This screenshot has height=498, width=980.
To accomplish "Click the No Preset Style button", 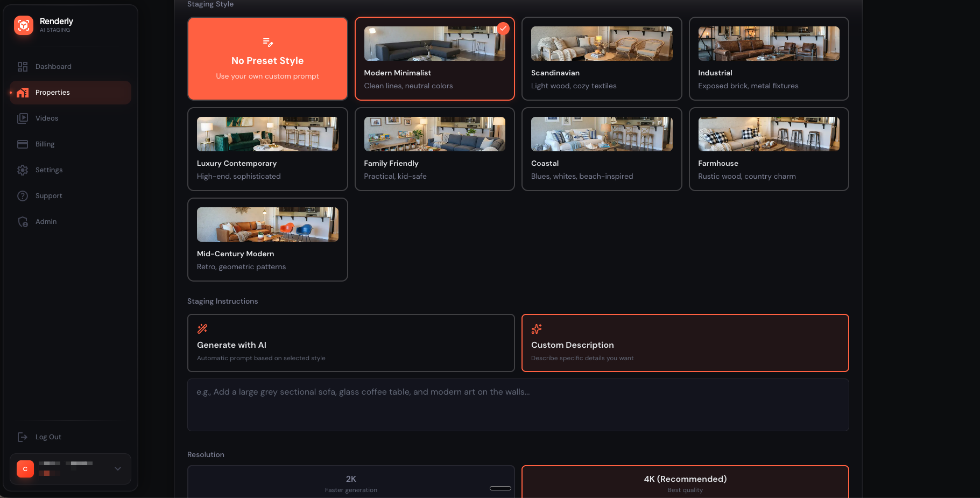I will pyautogui.click(x=267, y=59).
